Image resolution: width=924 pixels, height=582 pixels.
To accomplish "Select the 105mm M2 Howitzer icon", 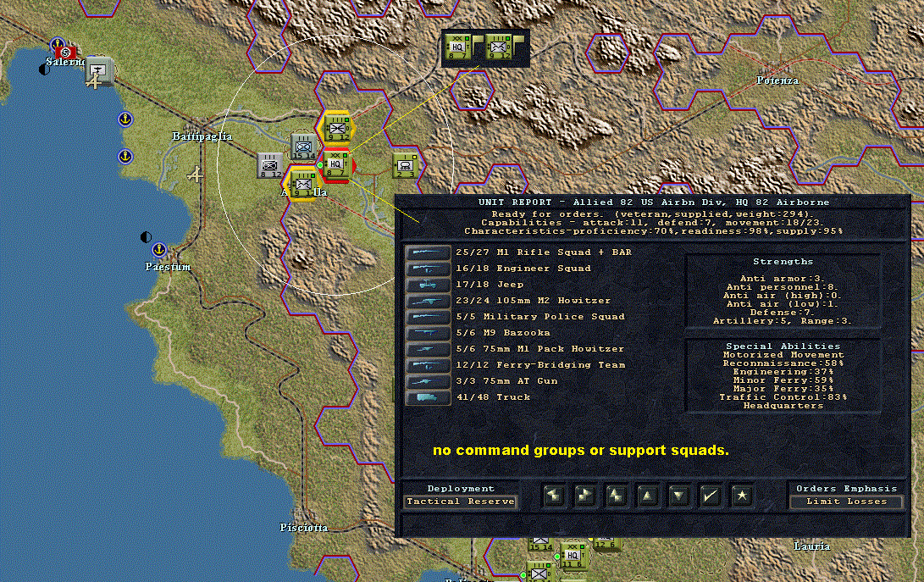I will coord(429,301).
